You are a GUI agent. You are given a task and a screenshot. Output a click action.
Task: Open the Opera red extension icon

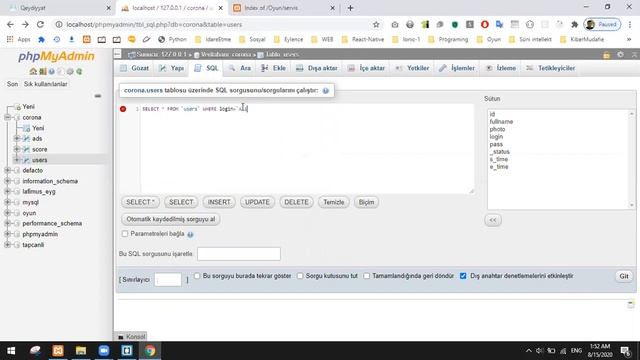(484, 24)
